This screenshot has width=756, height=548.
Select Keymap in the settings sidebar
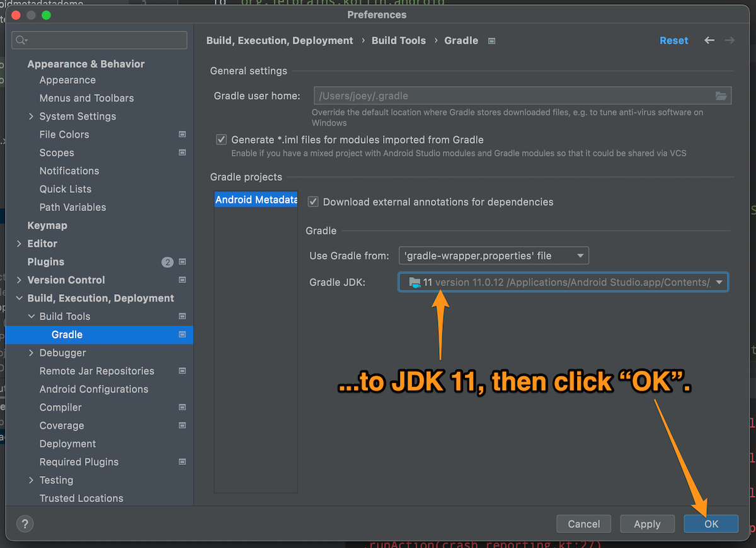point(47,225)
